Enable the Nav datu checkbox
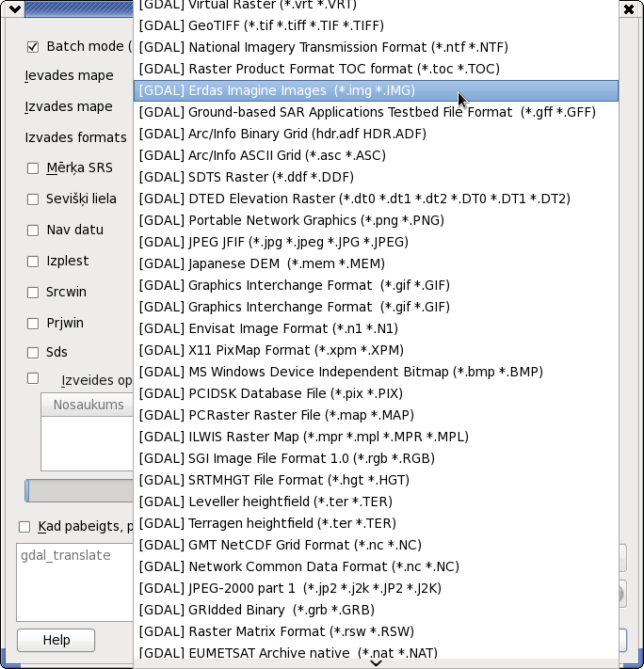Viewport: 644px width, 669px height. [33, 231]
